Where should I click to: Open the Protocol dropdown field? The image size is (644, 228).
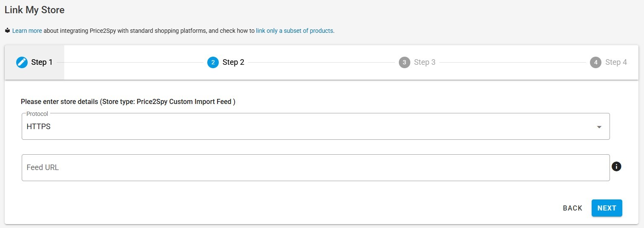(x=315, y=127)
